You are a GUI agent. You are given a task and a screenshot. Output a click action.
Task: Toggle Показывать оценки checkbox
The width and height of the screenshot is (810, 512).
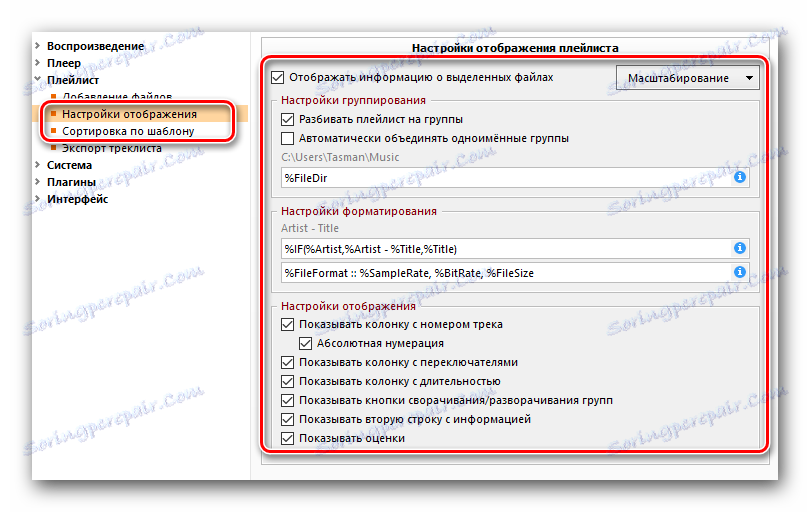[x=287, y=438]
